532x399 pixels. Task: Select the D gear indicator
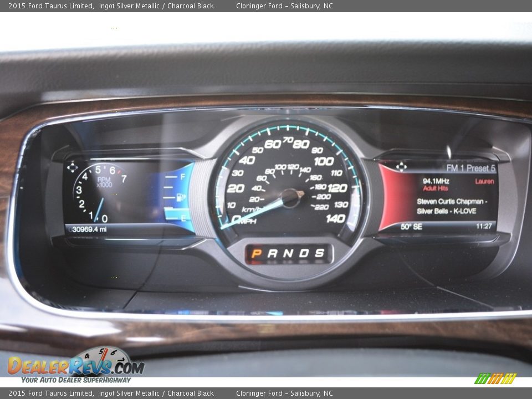303,253
